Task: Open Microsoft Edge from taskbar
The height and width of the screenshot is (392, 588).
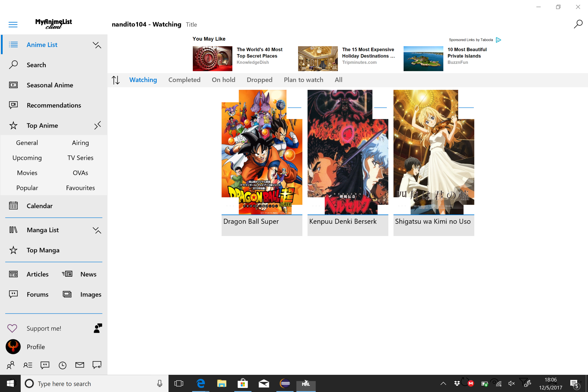Action: pos(201,383)
